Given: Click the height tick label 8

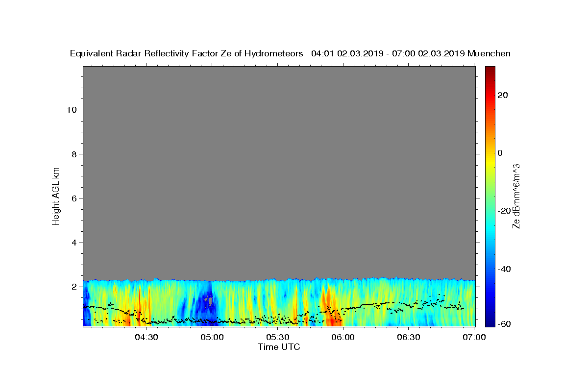Looking at the screenshot, I should (x=73, y=154).
